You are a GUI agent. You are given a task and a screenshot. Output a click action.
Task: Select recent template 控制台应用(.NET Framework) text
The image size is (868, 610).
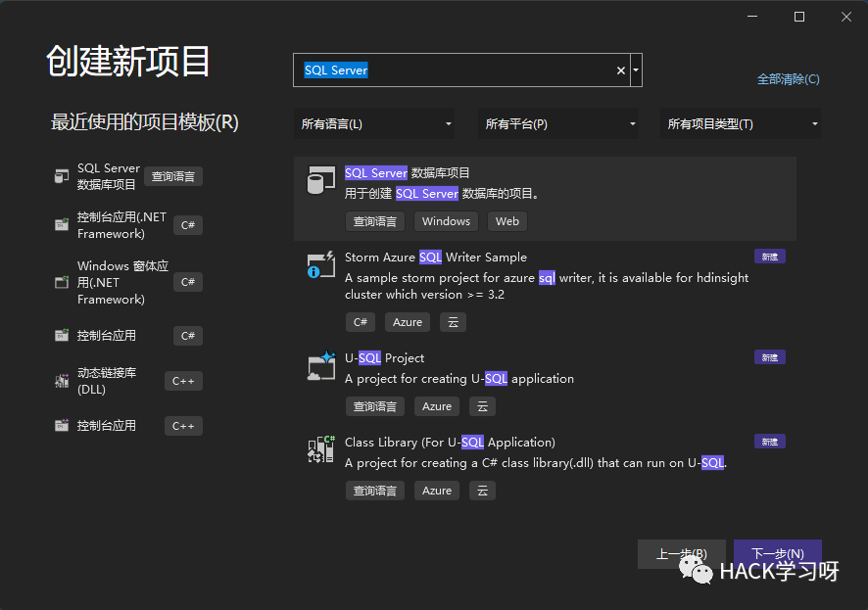coord(121,225)
